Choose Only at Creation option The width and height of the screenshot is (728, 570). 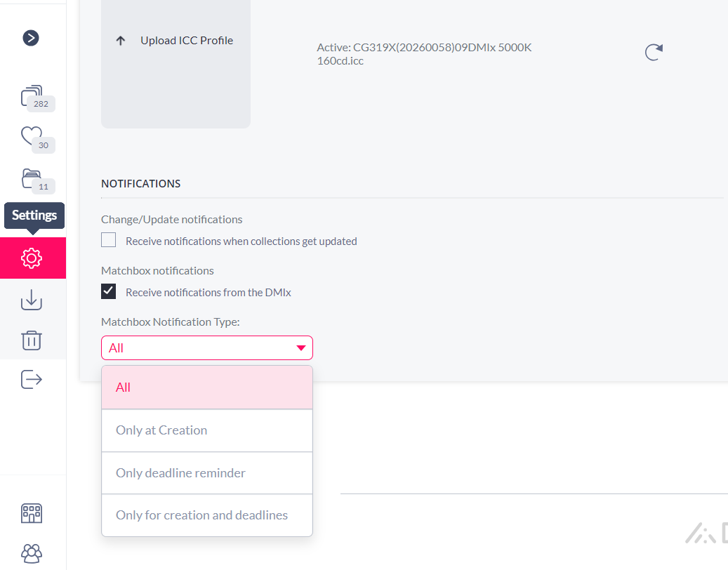tap(207, 430)
